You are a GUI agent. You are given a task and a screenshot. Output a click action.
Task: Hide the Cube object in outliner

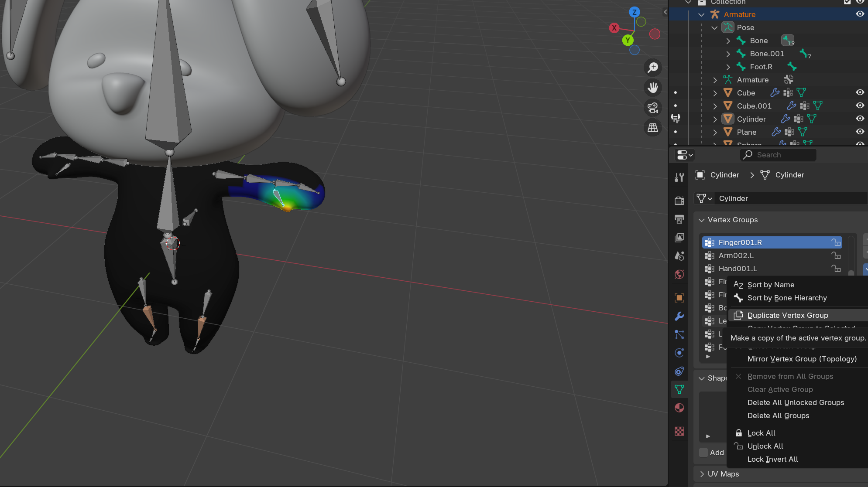(860, 92)
